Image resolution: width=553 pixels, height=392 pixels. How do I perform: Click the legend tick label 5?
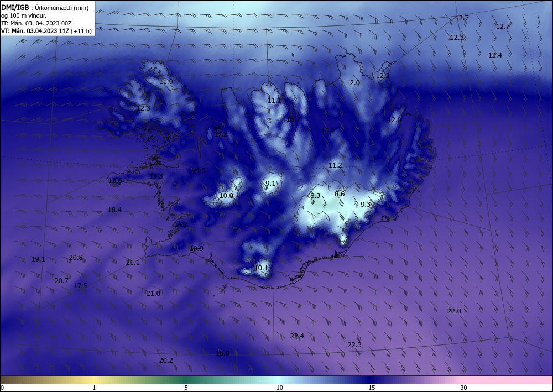[x=186, y=388]
